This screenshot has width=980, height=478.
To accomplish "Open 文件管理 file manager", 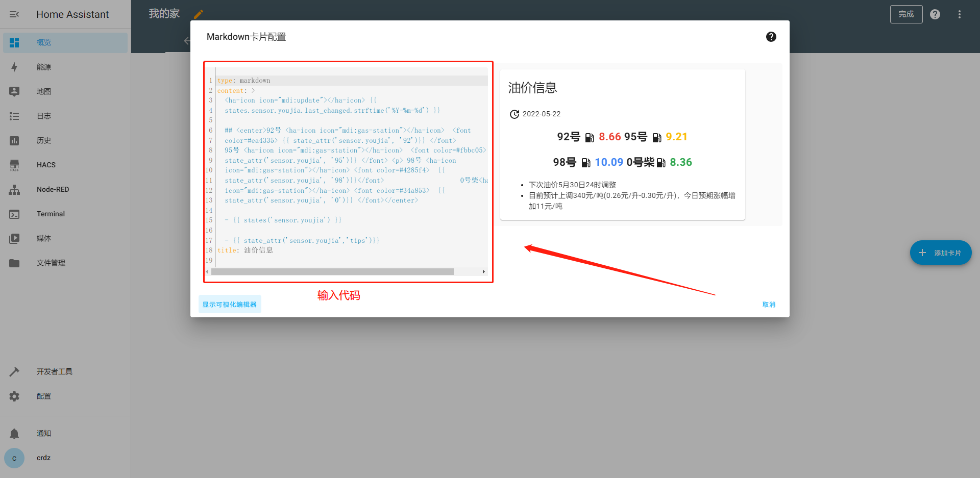I will [51, 263].
